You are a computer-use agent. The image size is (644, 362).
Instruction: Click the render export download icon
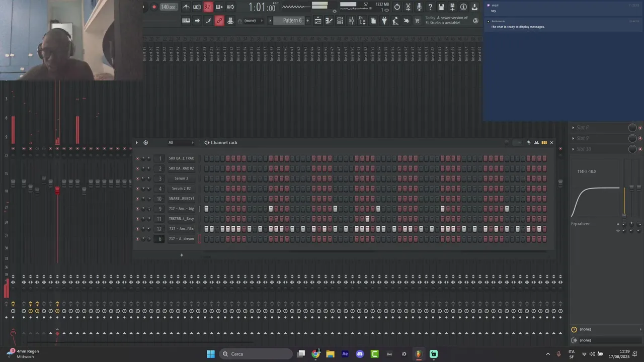474,7
